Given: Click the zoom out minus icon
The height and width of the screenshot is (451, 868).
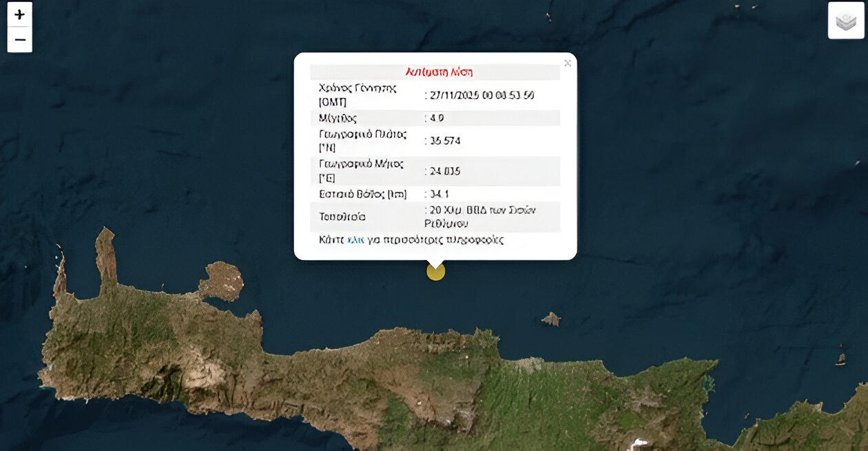Looking at the screenshot, I should point(19,39).
